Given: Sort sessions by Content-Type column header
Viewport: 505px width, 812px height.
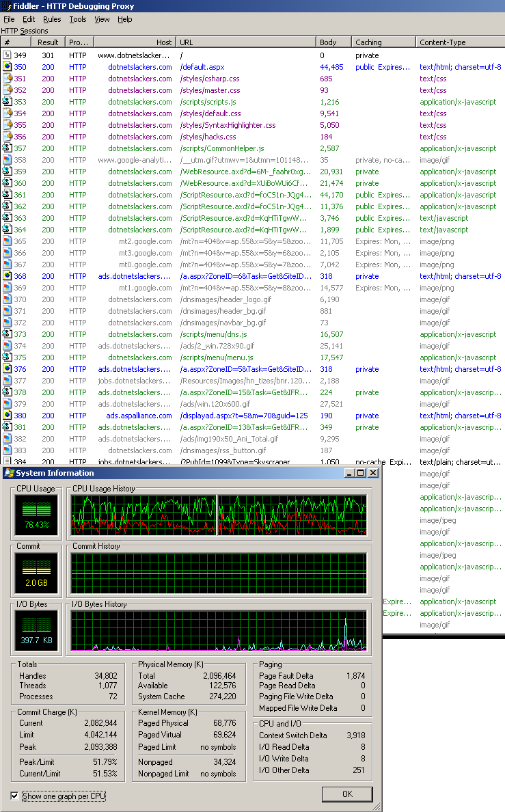Looking at the screenshot, I should click(460, 42).
